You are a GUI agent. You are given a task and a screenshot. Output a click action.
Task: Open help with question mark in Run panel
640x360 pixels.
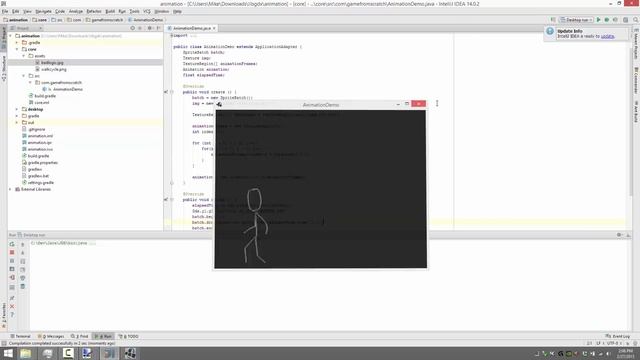pos(12,315)
